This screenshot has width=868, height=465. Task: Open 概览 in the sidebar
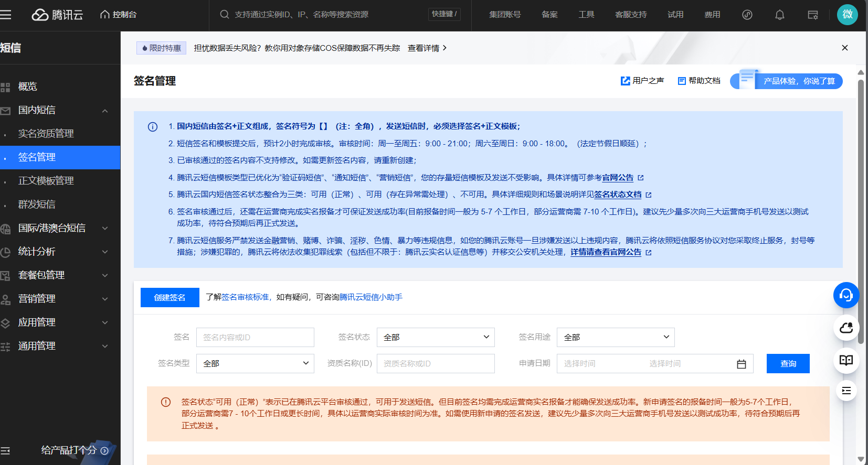click(27, 86)
